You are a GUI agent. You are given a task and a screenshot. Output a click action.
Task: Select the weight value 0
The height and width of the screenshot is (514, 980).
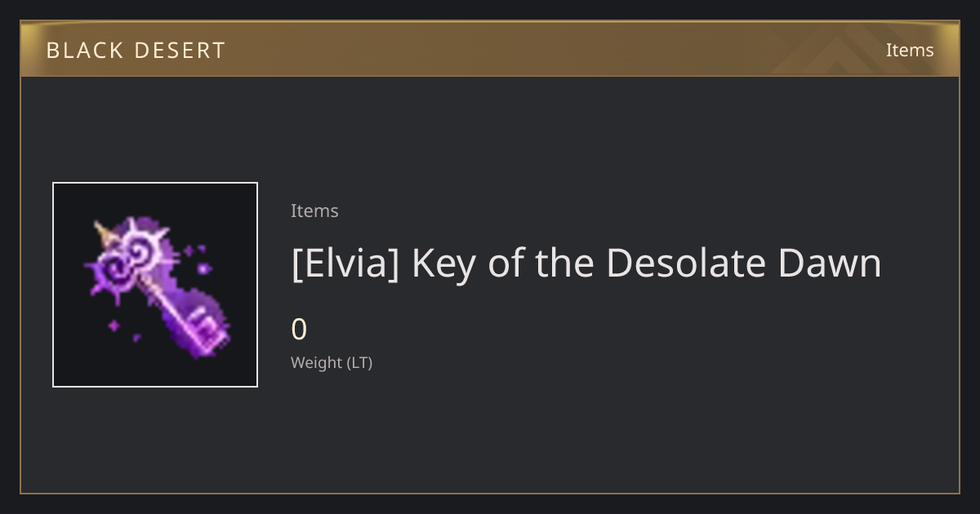[x=299, y=330]
